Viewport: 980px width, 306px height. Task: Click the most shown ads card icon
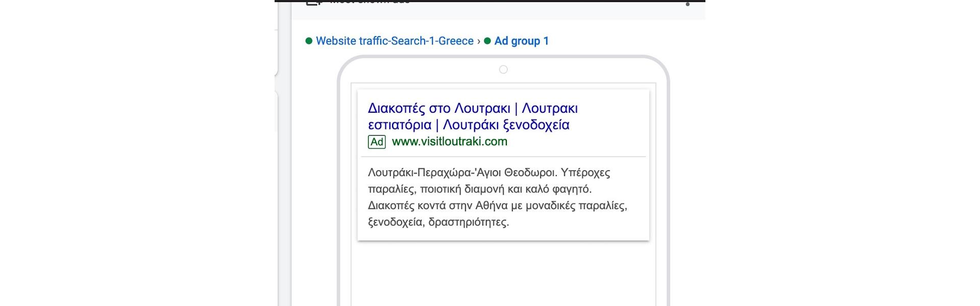[313, 3]
